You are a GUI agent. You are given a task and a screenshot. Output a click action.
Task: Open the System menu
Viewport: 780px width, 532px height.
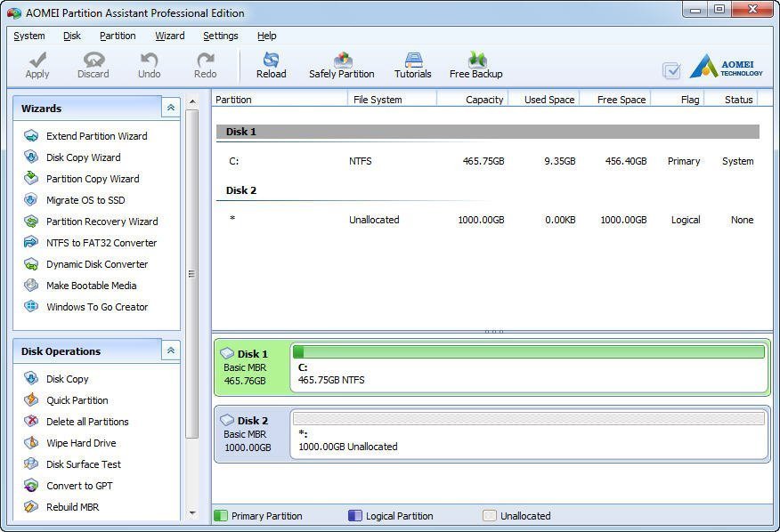click(28, 36)
